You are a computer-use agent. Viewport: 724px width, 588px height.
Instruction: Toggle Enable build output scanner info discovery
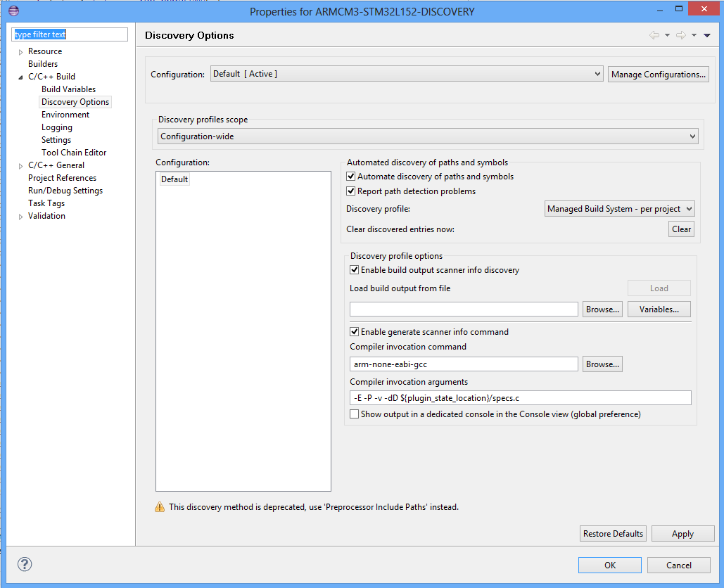pos(355,270)
